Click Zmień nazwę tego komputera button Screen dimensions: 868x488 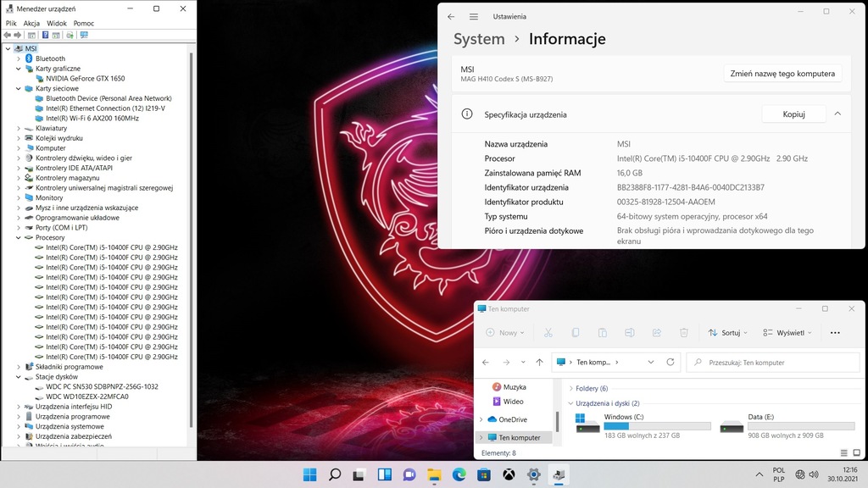(x=782, y=74)
